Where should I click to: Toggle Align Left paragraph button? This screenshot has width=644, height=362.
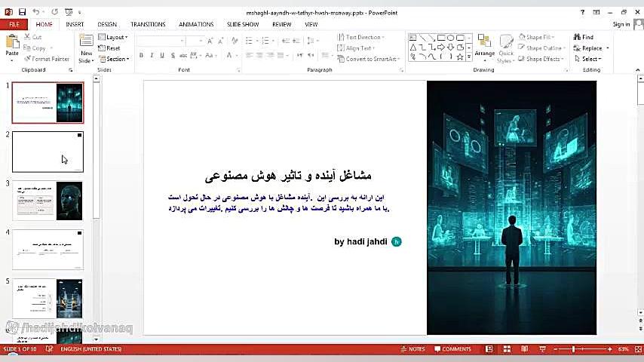pyautogui.click(x=250, y=55)
